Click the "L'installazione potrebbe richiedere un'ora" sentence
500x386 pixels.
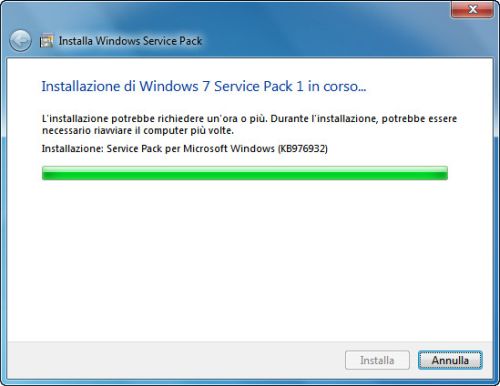(x=140, y=119)
